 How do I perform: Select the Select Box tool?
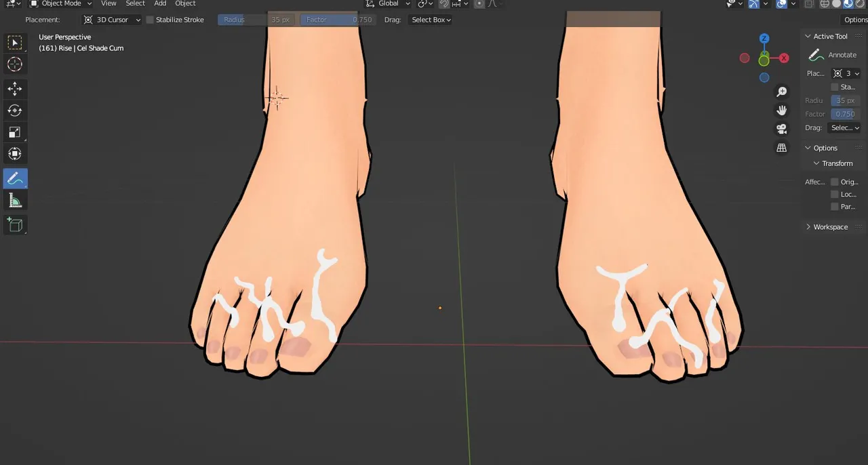(14, 43)
